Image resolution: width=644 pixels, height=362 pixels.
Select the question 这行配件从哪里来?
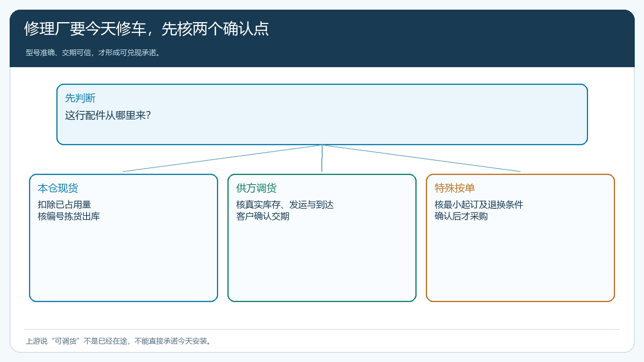point(108,115)
